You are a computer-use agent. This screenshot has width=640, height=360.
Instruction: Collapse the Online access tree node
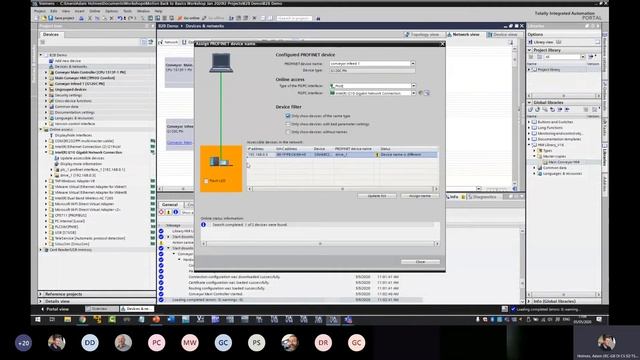[x=41, y=129]
